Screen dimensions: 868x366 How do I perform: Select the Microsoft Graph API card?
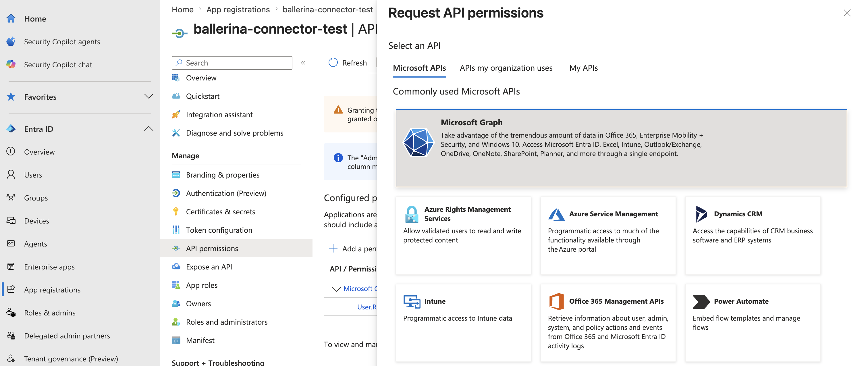[x=621, y=148]
